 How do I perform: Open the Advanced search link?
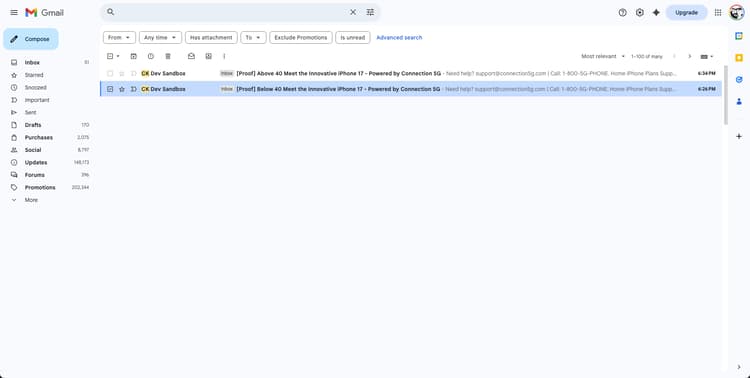coord(399,37)
